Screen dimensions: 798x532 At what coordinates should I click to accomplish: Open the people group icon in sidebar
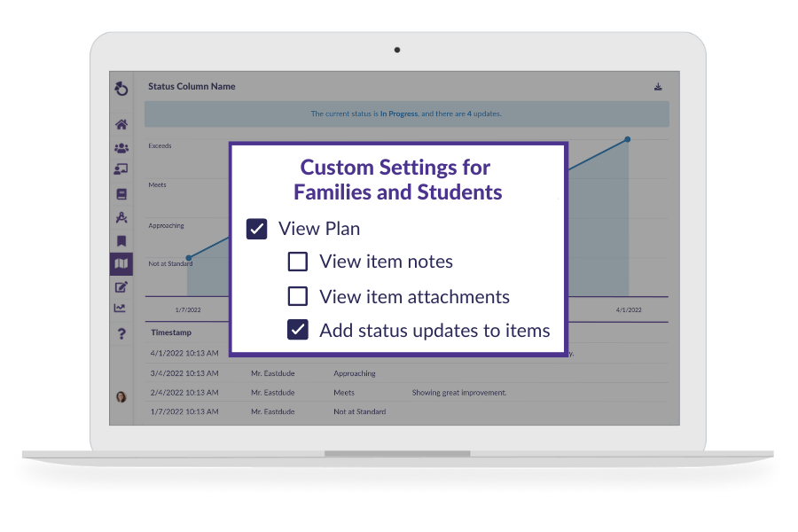(x=121, y=148)
